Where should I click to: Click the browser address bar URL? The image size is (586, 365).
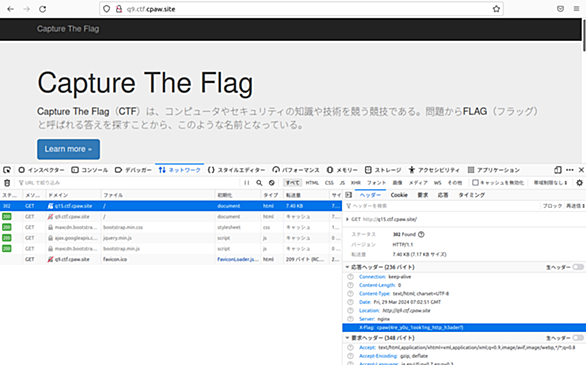point(151,9)
